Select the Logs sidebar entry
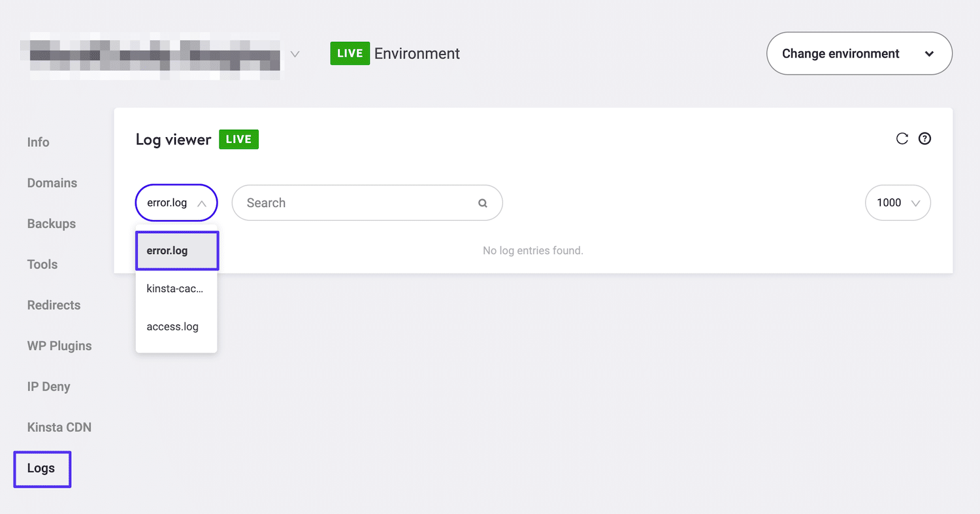980x514 pixels. coord(41,468)
